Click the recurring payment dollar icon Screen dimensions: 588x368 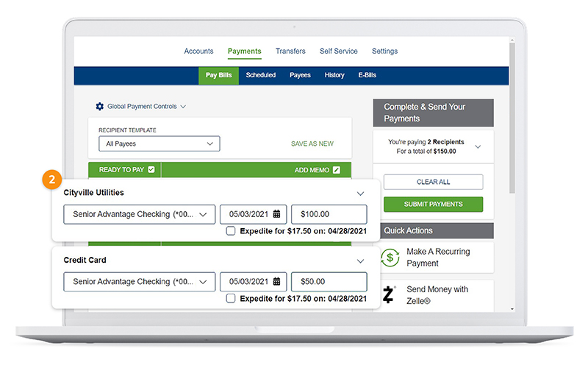point(390,258)
